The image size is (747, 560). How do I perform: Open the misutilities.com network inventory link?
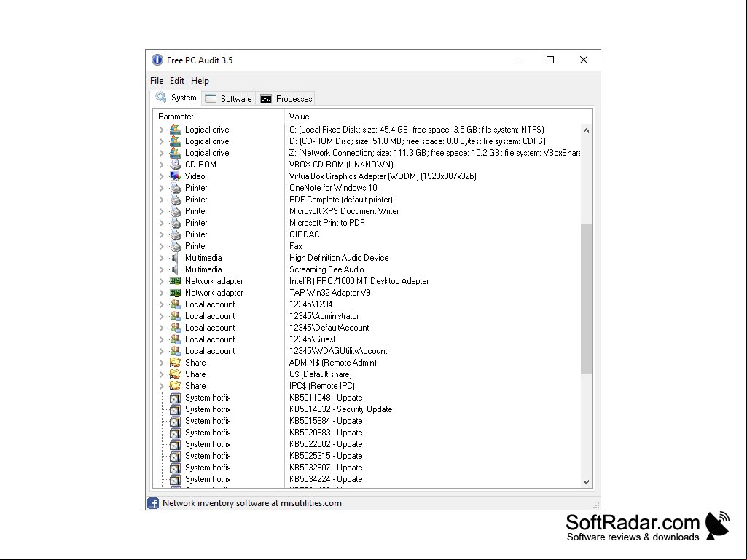(252, 503)
